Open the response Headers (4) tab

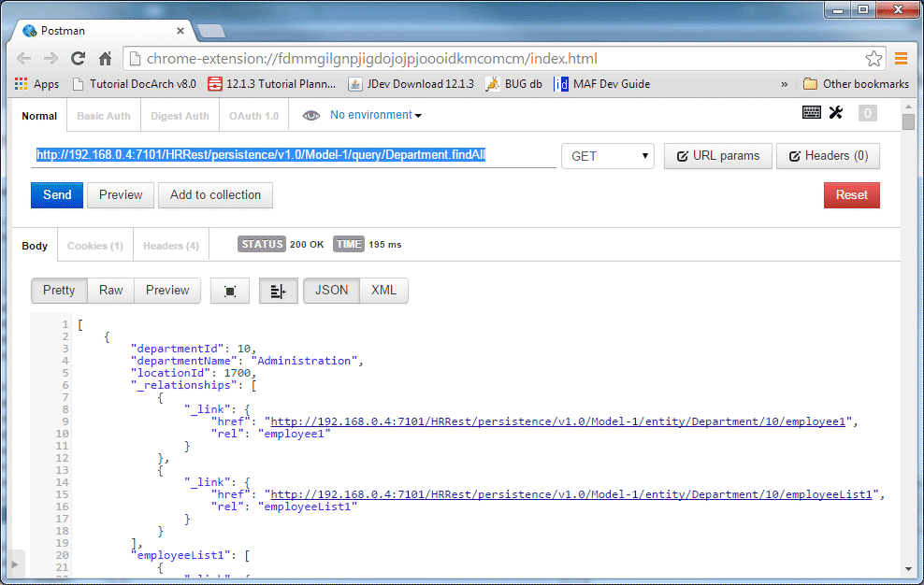click(171, 246)
